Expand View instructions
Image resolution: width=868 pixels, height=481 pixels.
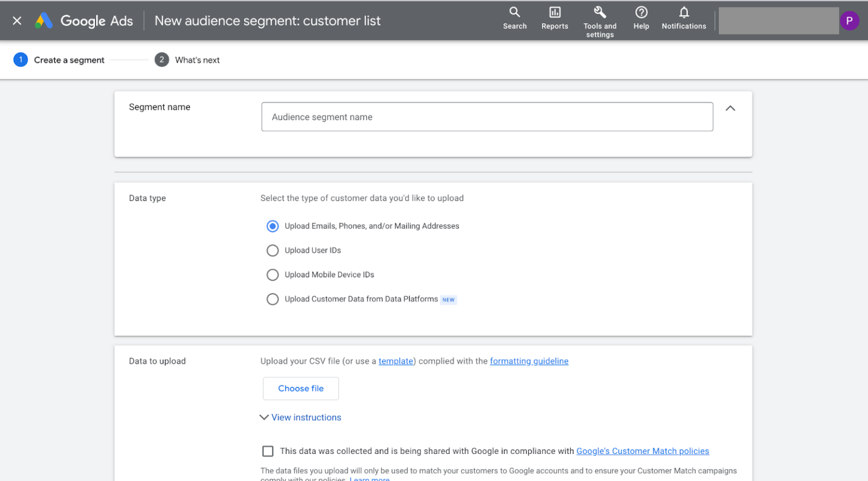click(x=306, y=418)
